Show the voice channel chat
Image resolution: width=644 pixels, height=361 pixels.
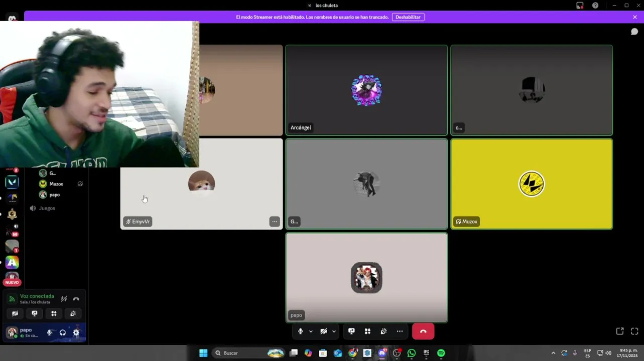pos(634,32)
